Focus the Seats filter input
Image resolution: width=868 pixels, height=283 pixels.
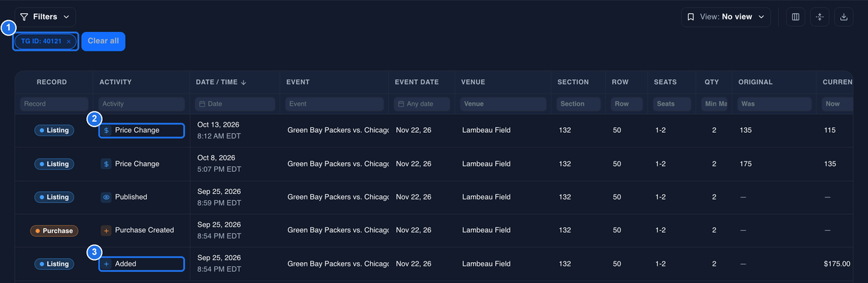coord(673,104)
